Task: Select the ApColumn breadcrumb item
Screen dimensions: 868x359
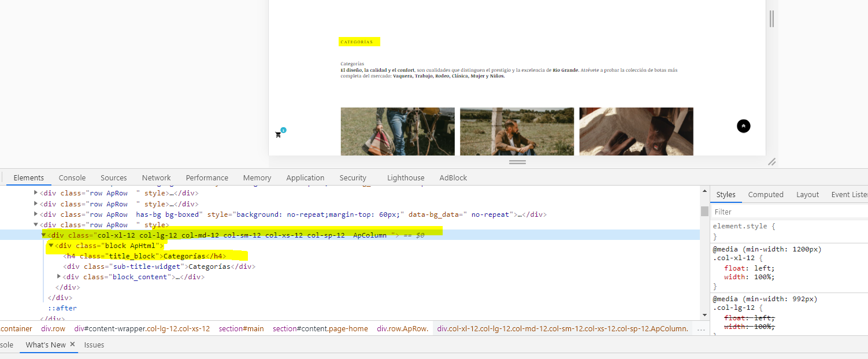Action: [x=563, y=328]
